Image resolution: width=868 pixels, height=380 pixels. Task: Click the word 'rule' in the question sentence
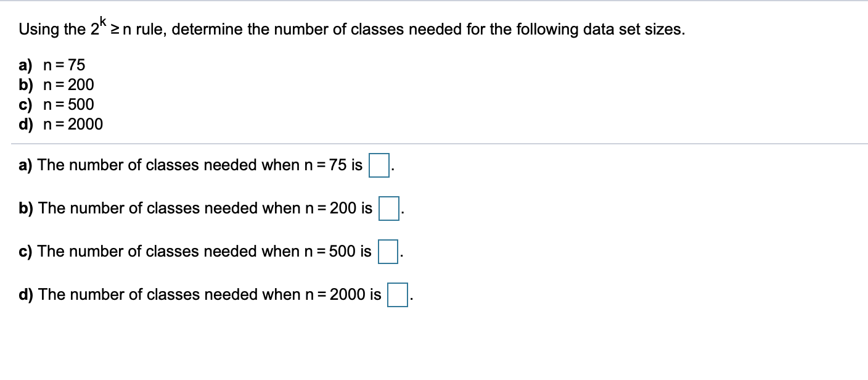[149, 28]
